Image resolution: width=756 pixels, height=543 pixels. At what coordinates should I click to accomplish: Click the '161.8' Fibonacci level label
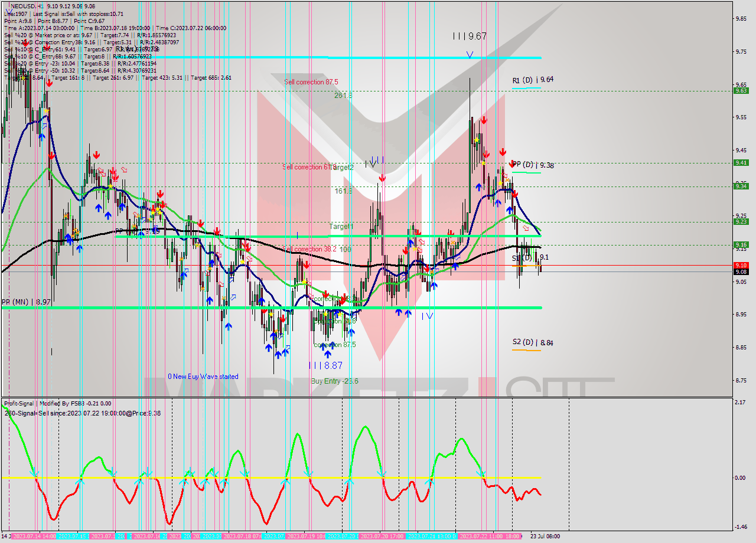343,191
